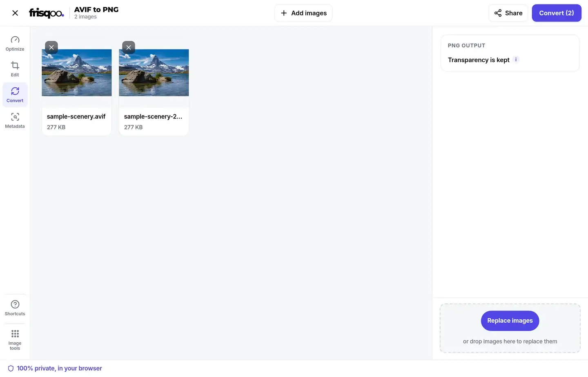This screenshot has width=588, height=377.
Task: Open the Metadata sidebar tool
Action: [15, 120]
